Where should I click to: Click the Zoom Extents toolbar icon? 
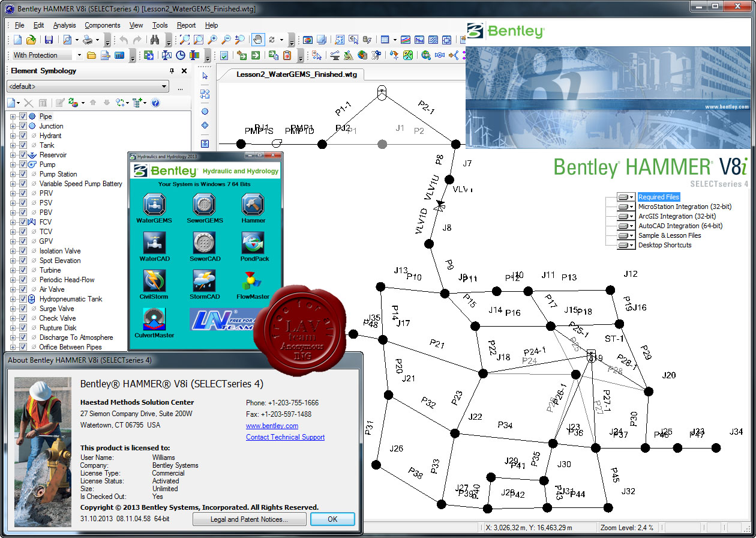[184, 40]
